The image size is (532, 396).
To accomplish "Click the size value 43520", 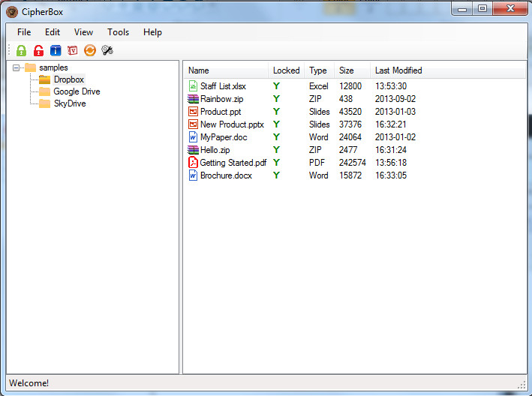I will pos(350,112).
